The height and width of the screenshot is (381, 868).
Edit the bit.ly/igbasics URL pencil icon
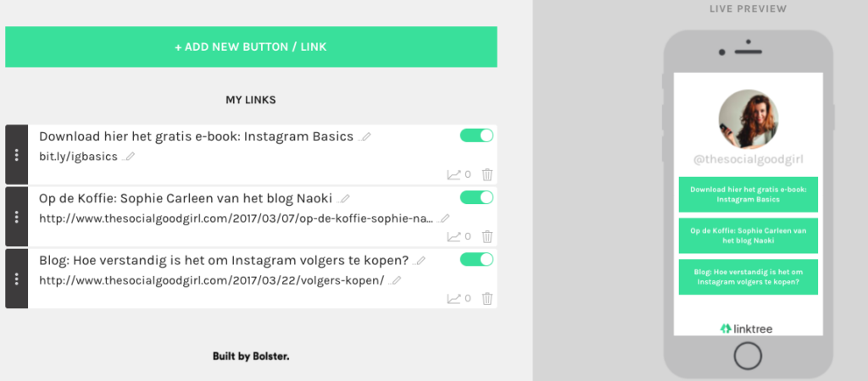coord(129,157)
